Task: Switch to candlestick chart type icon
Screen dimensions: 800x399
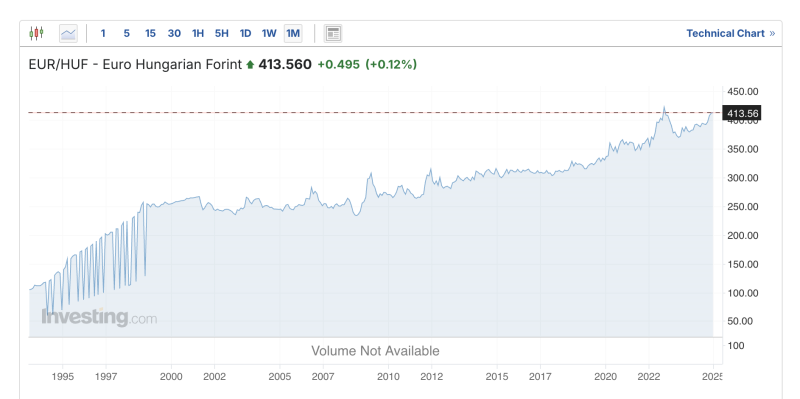Action: [x=36, y=34]
